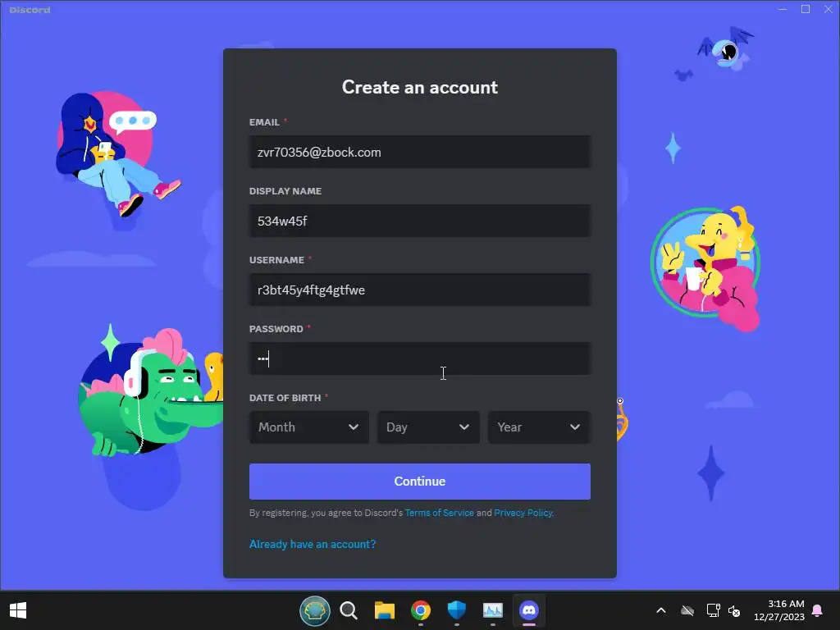Click 'Already have an account?' link

click(313, 544)
